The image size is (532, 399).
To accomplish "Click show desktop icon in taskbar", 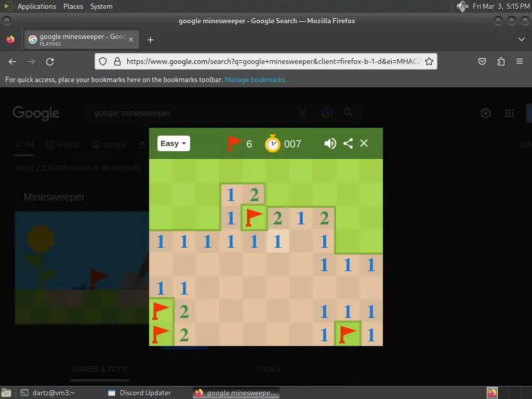I will tap(6, 393).
